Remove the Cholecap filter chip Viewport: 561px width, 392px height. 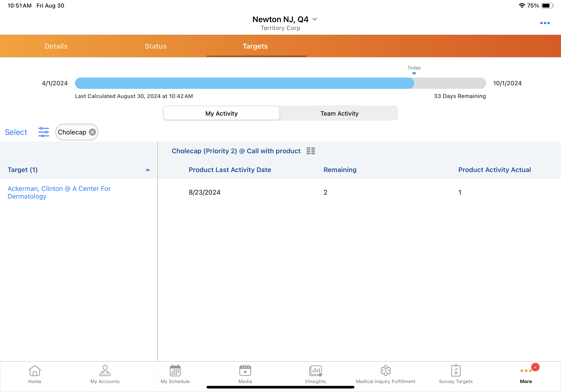(x=92, y=132)
